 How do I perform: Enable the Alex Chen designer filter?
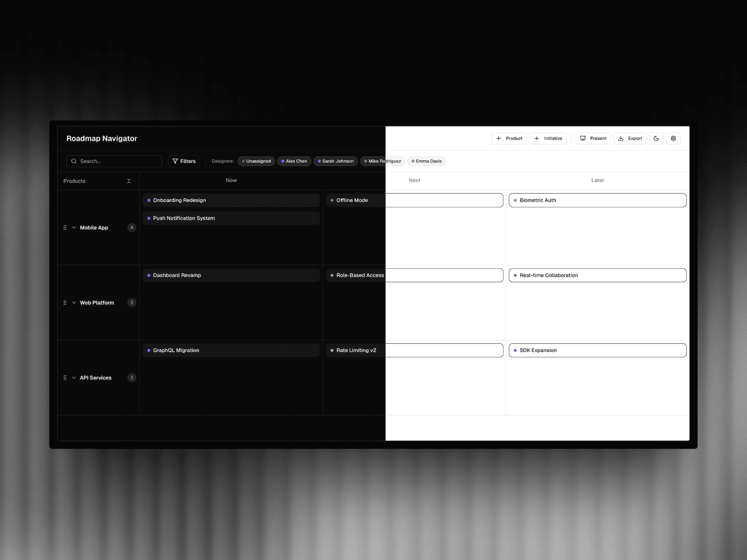(x=294, y=161)
